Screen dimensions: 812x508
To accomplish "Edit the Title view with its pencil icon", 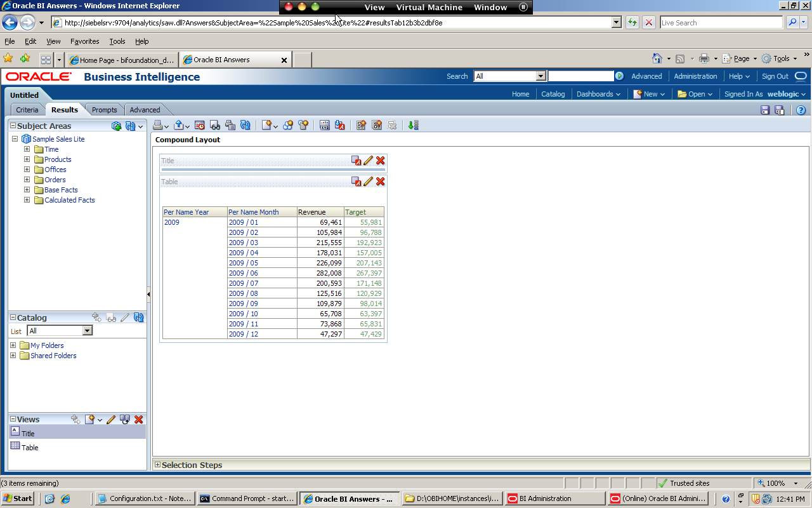I will point(368,161).
